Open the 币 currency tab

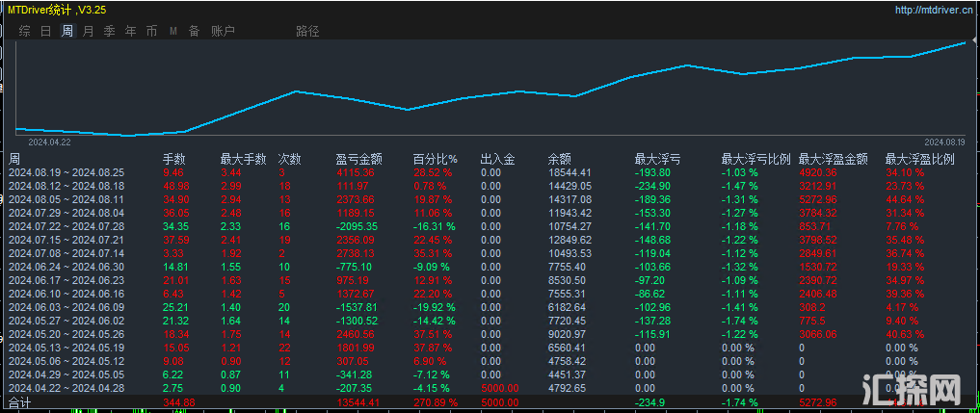tap(151, 31)
